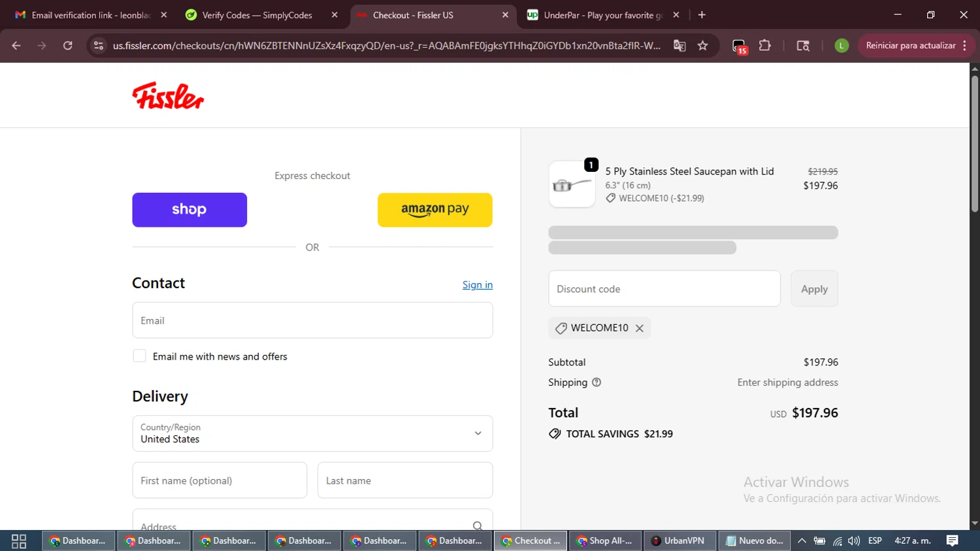980x551 pixels.
Task: Click the browser back arrow
Action: [16, 46]
